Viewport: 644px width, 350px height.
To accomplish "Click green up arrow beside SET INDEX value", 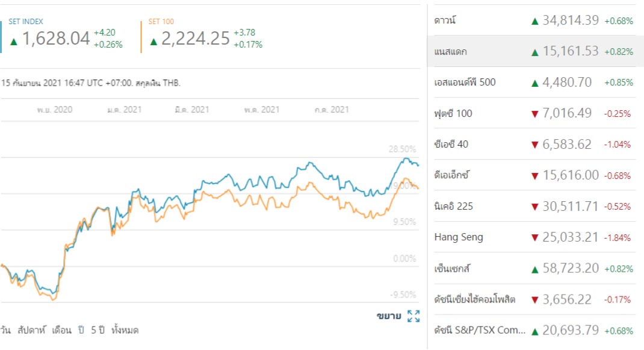I will click(x=14, y=42).
